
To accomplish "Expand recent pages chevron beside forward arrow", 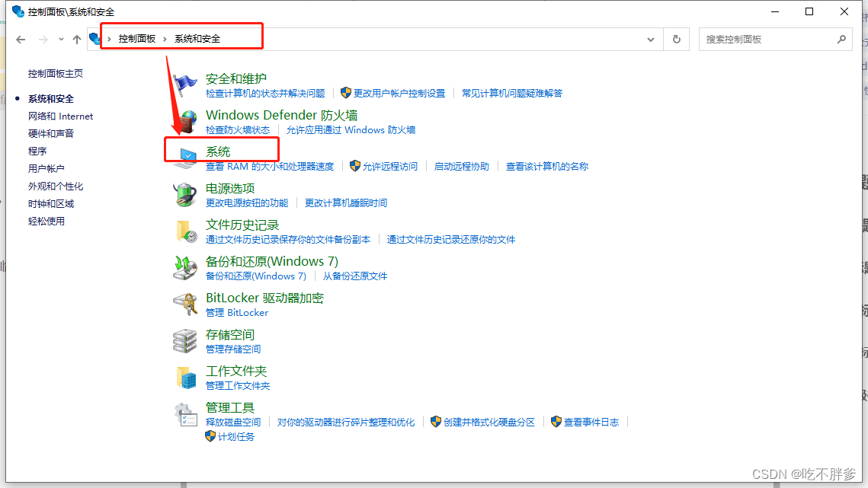I will [x=60, y=39].
